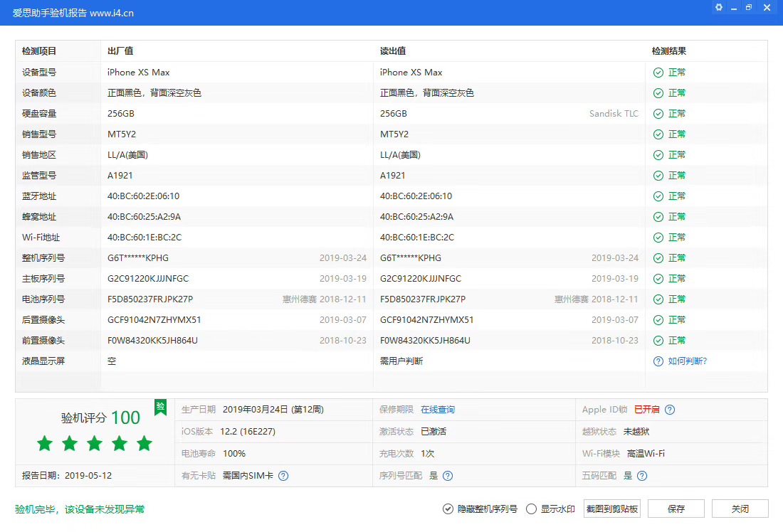783x532 pixels.
Task: Click the Wi-Fi模块 value 高温Wi-Fi
Action: 646,454
